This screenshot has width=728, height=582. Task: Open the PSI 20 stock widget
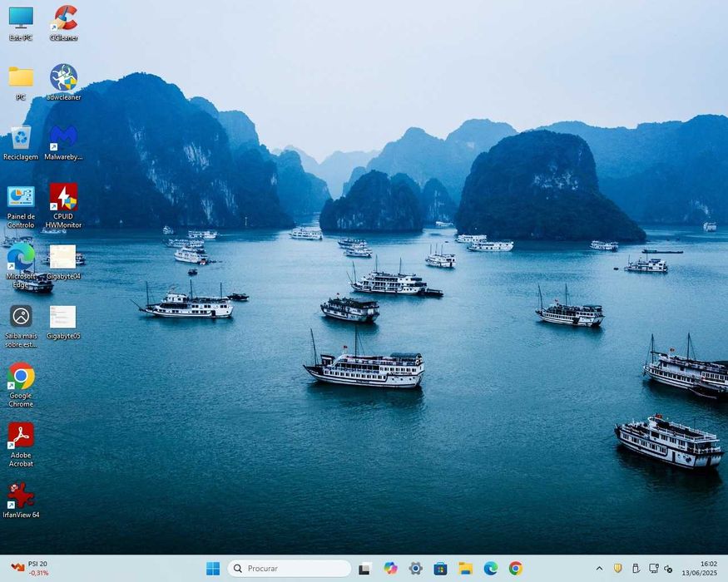tap(30, 568)
